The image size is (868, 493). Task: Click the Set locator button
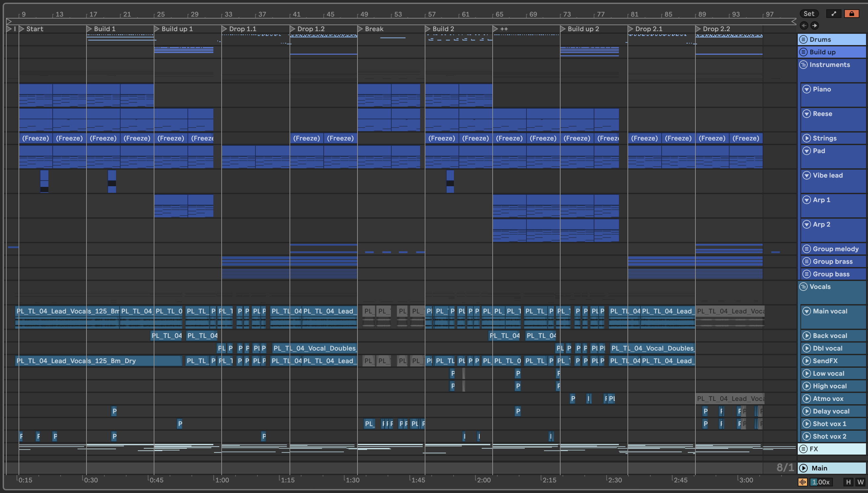809,14
